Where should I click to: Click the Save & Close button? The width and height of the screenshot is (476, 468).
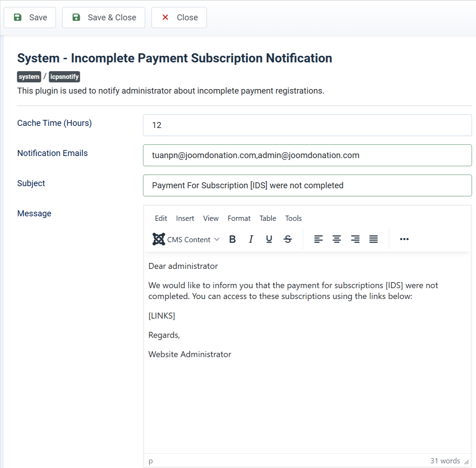point(104,18)
